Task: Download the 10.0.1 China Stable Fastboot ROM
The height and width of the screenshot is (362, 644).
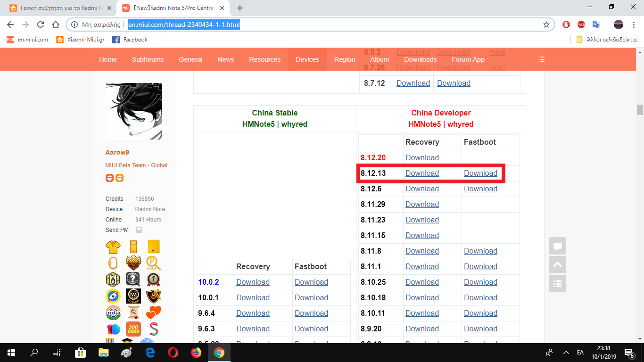Action: [x=311, y=297]
